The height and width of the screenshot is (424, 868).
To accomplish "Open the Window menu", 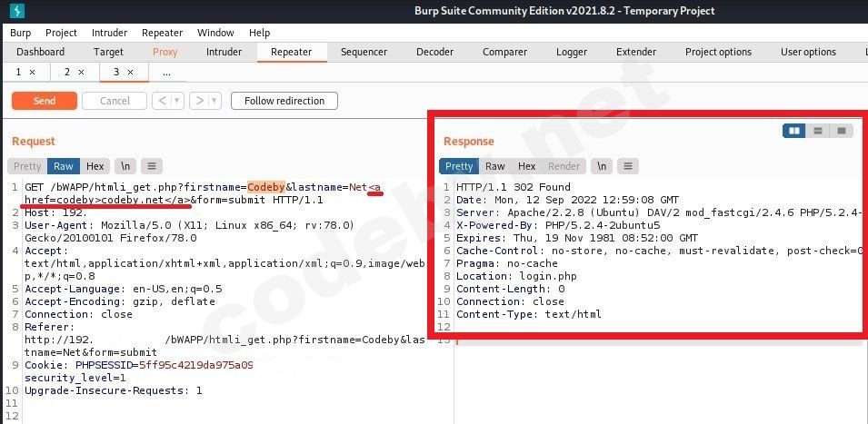I will [x=215, y=33].
